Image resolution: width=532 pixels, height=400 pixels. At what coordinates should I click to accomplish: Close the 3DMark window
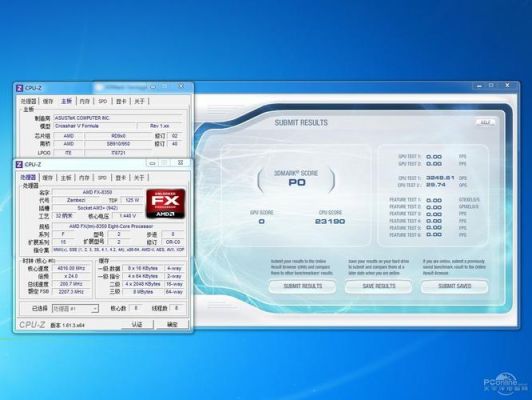[507, 85]
